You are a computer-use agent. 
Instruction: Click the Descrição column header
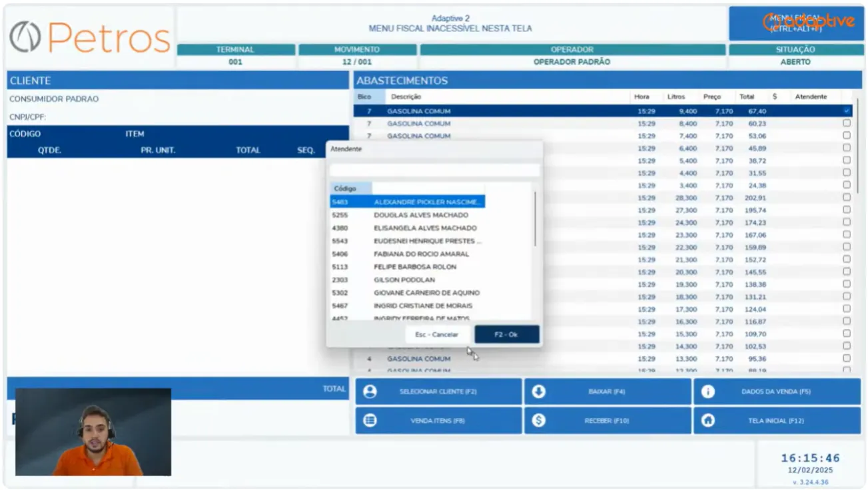pyautogui.click(x=508, y=97)
